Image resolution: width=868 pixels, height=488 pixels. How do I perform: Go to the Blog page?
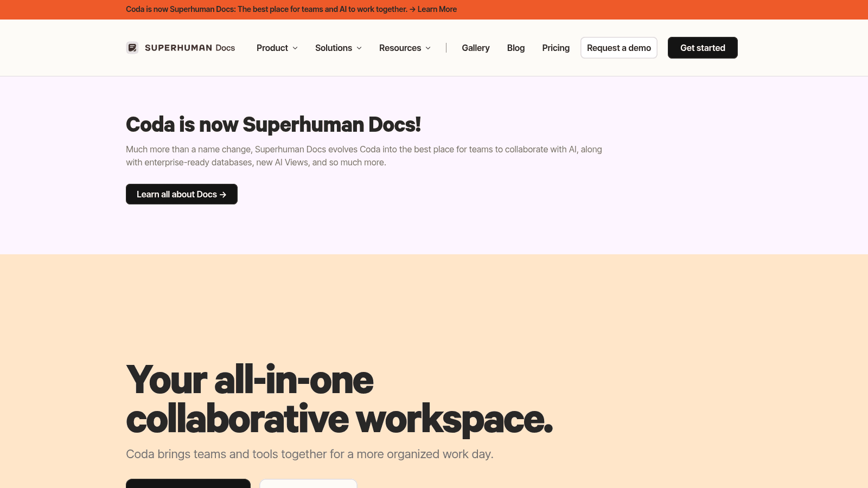[516, 48]
